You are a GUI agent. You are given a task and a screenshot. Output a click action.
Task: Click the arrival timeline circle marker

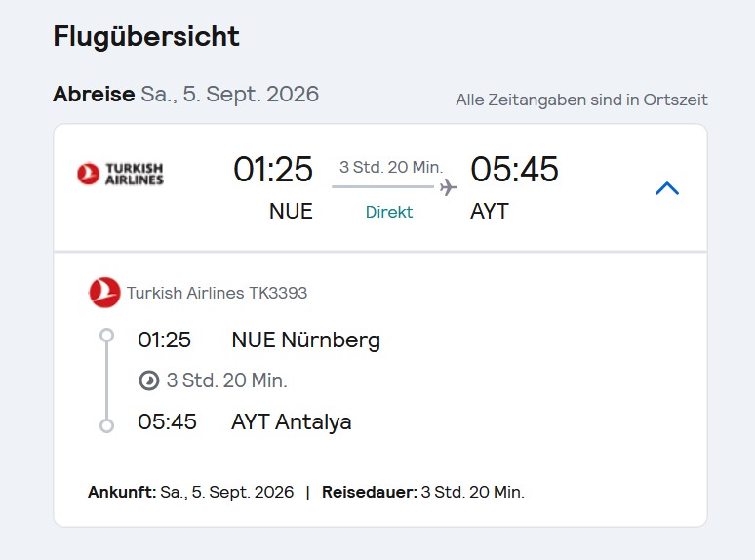click(x=107, y=425)
